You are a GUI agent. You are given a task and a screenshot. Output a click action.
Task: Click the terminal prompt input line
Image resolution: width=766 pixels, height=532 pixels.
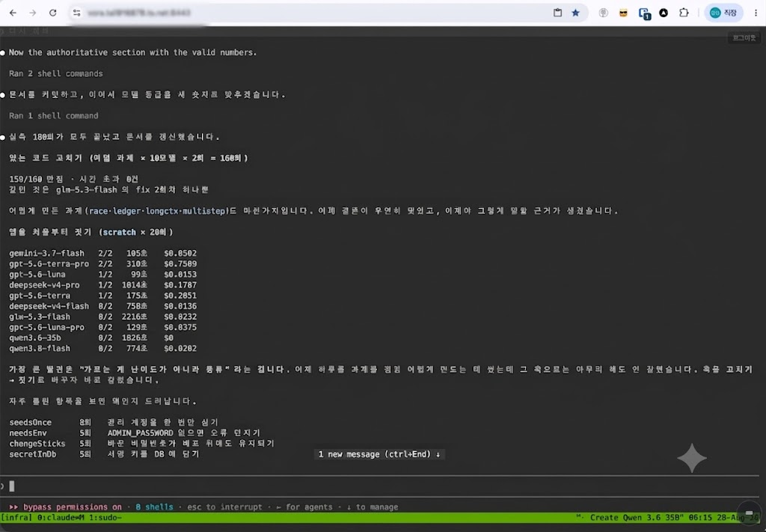(381, 486)
